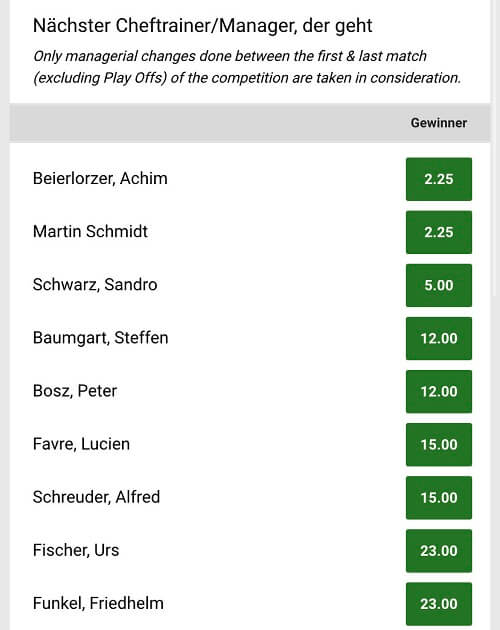500x630 pixels.
Task: Choose the 12.00 odds for Bosz, Peter
Action: [439, 391]
